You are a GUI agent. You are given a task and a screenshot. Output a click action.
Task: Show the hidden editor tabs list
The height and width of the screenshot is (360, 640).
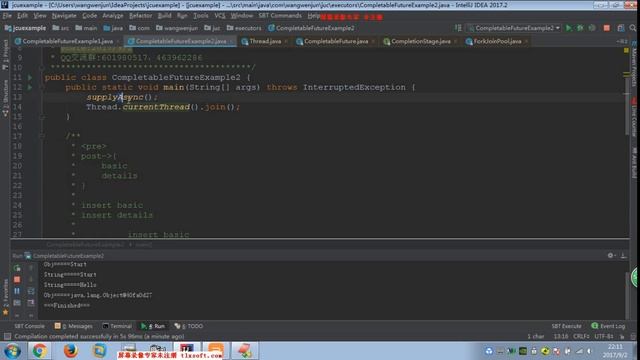coord(622,41)
